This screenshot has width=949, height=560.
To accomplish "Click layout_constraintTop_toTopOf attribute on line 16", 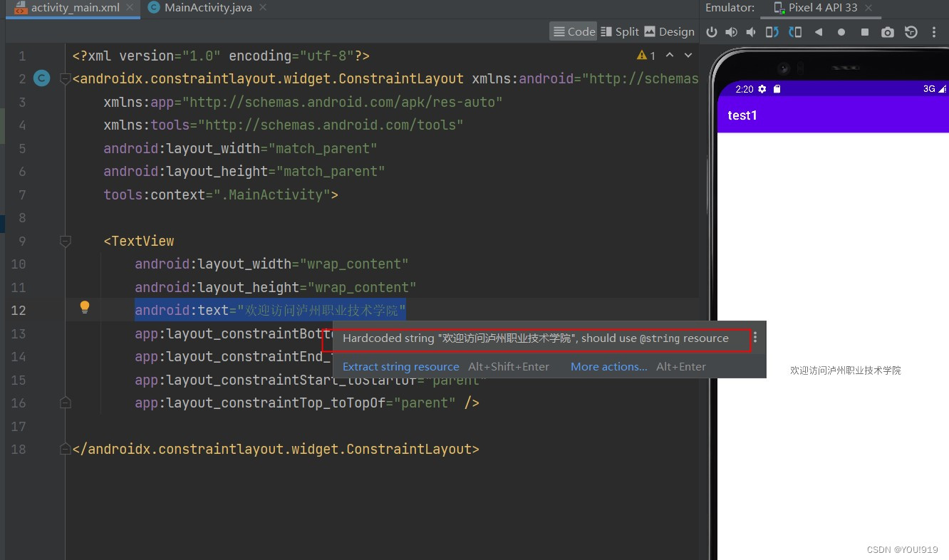I will tap(259, 403).
